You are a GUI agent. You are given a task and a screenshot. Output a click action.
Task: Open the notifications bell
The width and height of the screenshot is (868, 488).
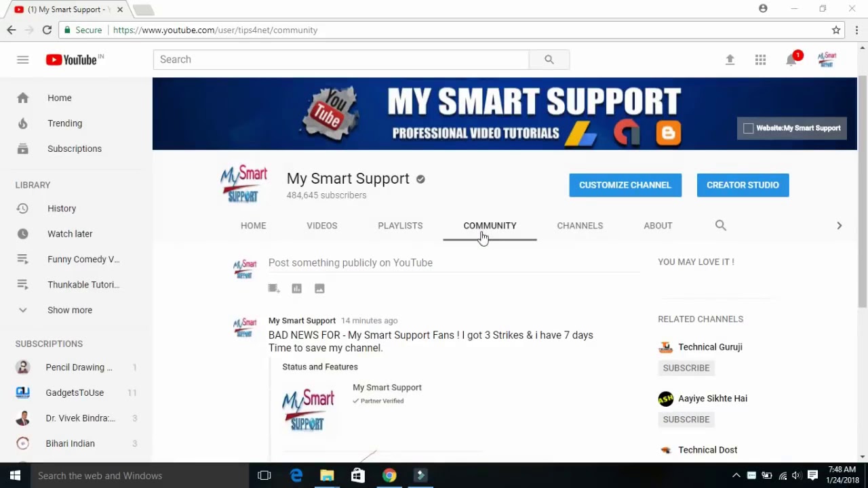791,60
